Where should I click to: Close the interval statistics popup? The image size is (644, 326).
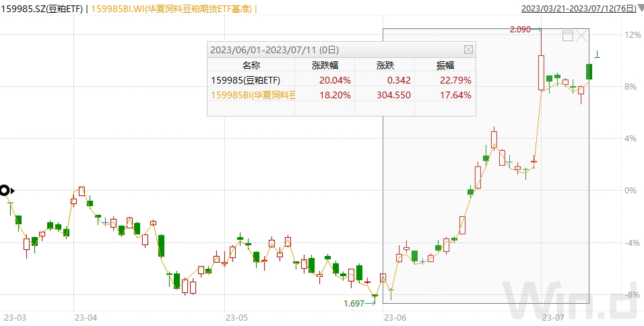pyautogui.click(x=468, y=50)
